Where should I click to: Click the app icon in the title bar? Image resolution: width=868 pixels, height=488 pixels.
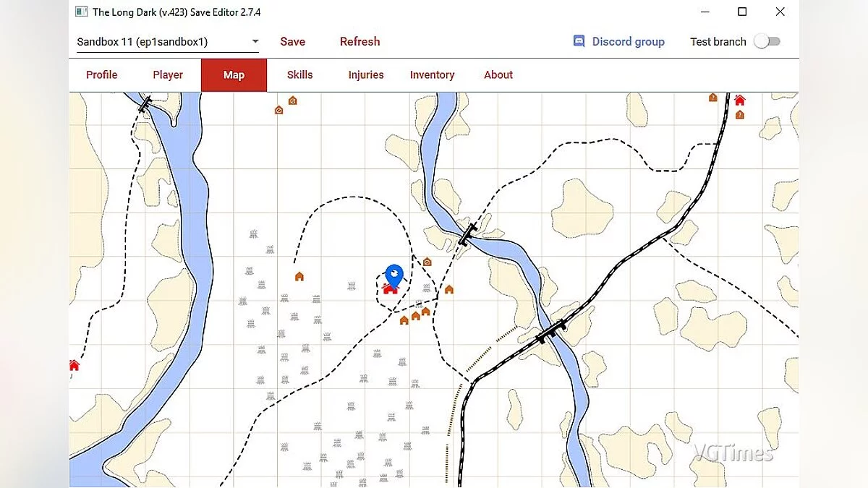[82, 12]
